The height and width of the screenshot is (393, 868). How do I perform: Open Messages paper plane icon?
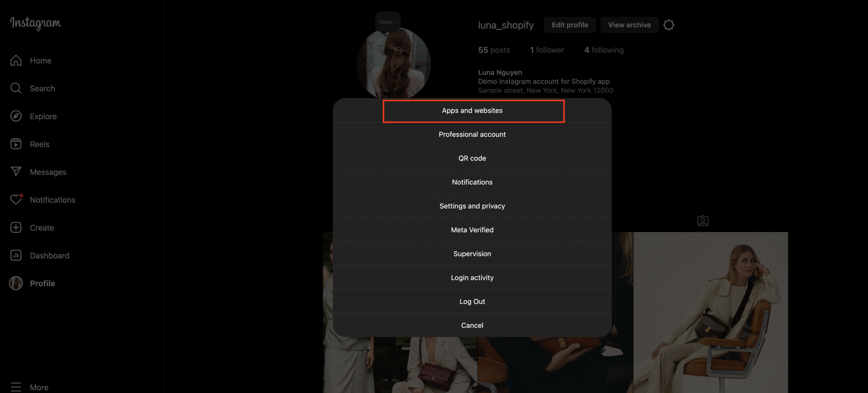click(16, 172)
